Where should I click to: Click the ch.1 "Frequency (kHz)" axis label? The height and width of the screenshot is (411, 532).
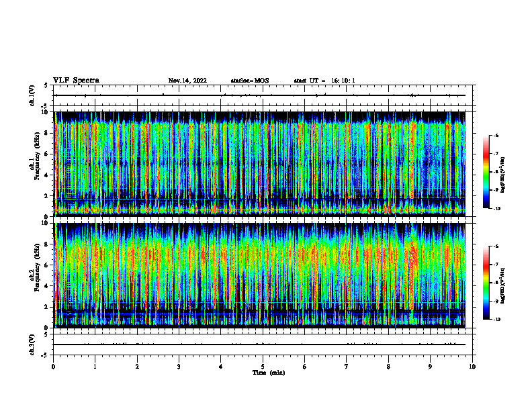point(37,156)
